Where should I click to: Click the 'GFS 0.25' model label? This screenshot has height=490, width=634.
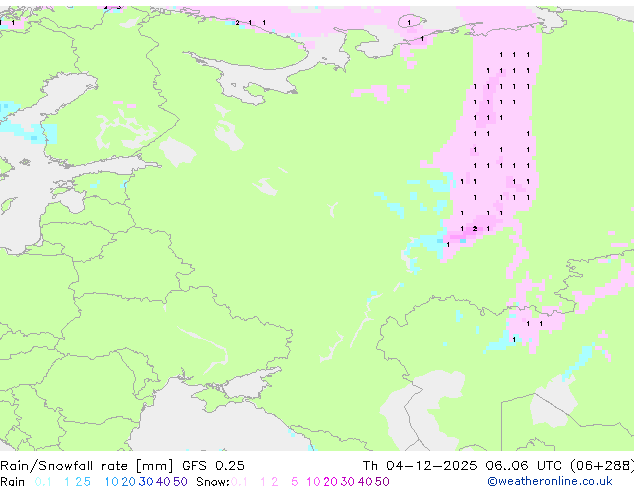click(213, 466)
